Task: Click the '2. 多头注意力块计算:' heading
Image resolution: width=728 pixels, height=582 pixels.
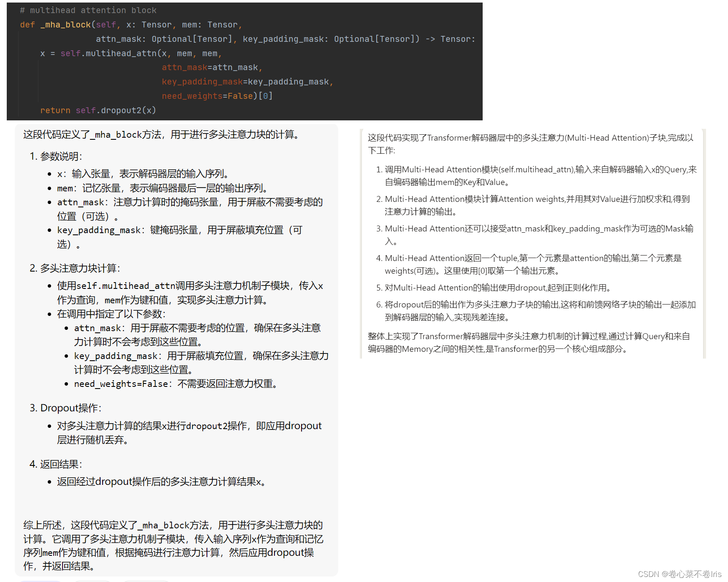Action: point(75,268)
